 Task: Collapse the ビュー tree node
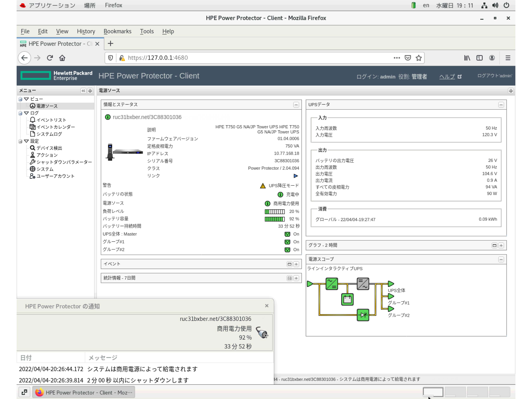point(20,99)
